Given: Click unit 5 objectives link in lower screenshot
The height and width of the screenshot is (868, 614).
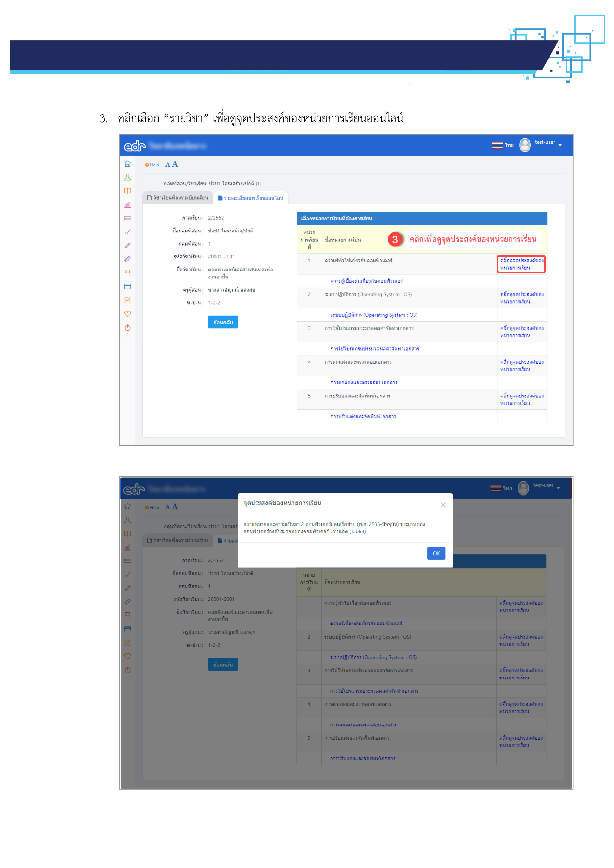Looking at the screenshot, I should [521, 741].
